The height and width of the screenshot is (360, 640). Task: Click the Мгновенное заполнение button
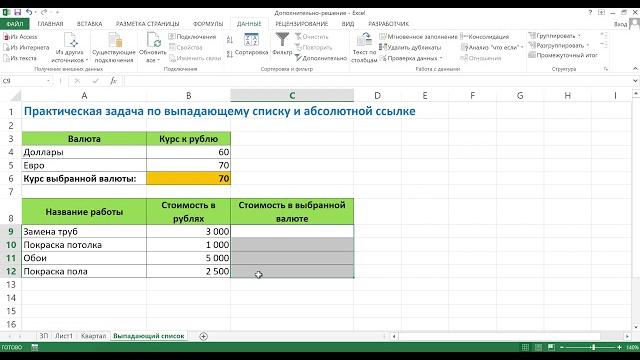pyautogui.click(x=418, y=37)
